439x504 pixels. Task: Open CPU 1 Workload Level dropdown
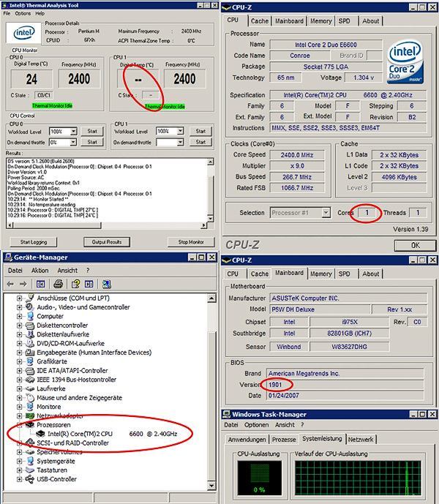point(180,131)
